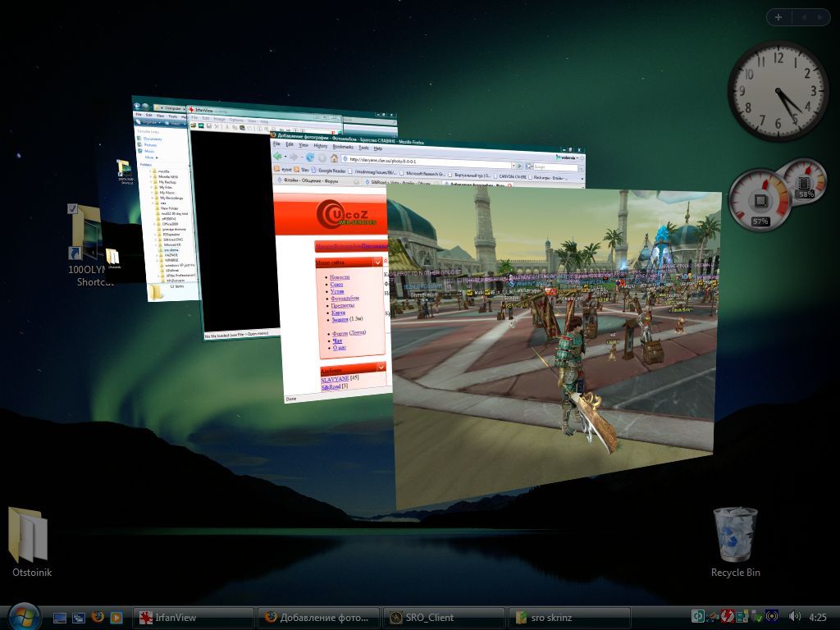Click the Firefox Forward arrow button
This screenshot has width=840, height=630.
tap(294, 157)
